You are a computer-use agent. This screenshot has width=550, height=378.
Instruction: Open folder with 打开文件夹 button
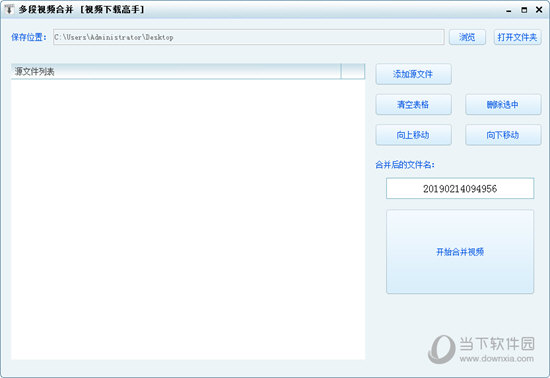click(517, 37)
